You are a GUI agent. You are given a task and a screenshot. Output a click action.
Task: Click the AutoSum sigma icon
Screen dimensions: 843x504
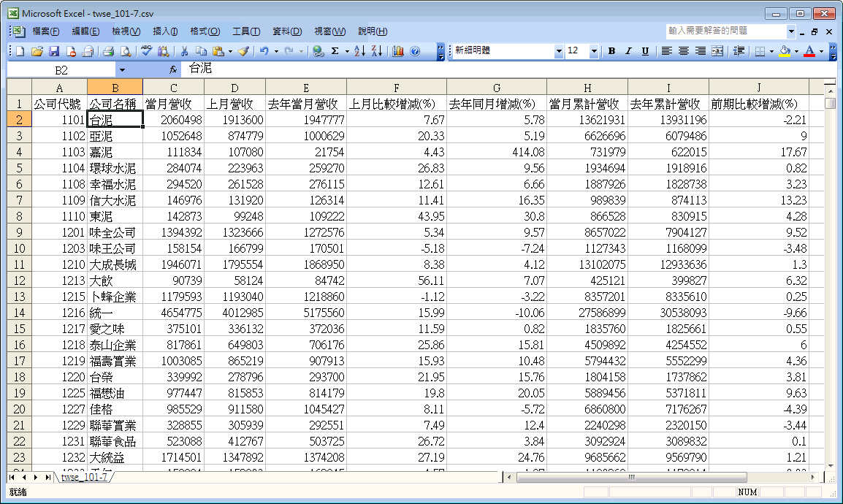(335, 51)
